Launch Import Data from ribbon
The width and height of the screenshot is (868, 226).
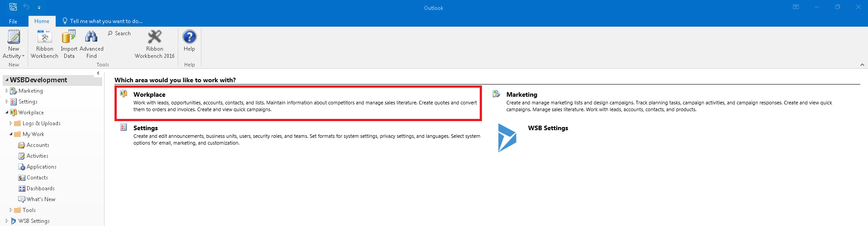69,37
